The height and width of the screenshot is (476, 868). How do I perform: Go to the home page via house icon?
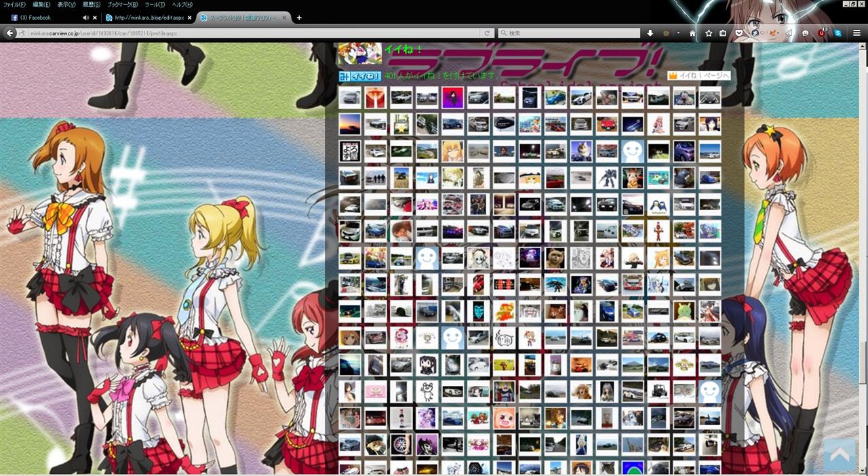(x=692, y=33)
